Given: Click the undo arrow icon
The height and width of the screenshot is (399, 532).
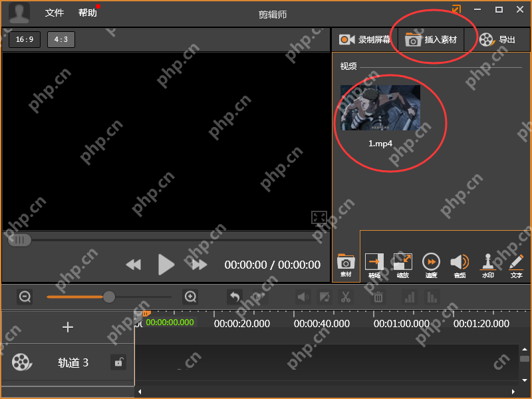Looking at the screenshot, I should pos(234,297).
